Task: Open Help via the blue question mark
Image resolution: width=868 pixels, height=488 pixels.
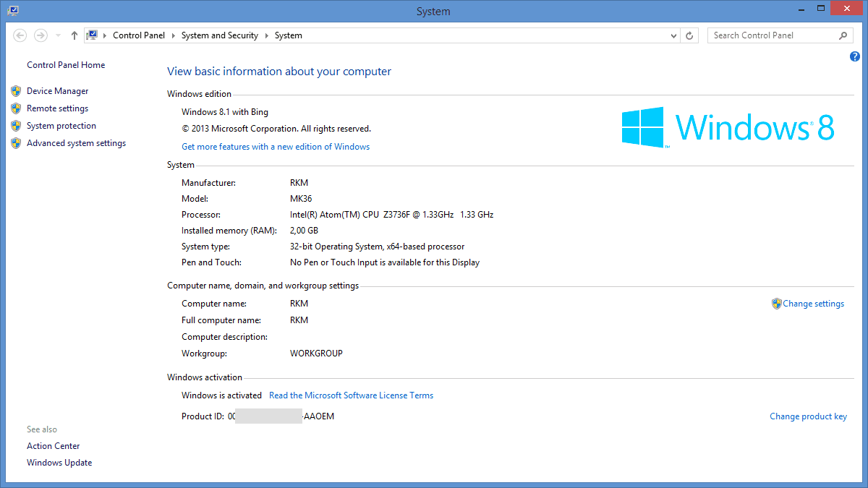Action: [854, 56]
